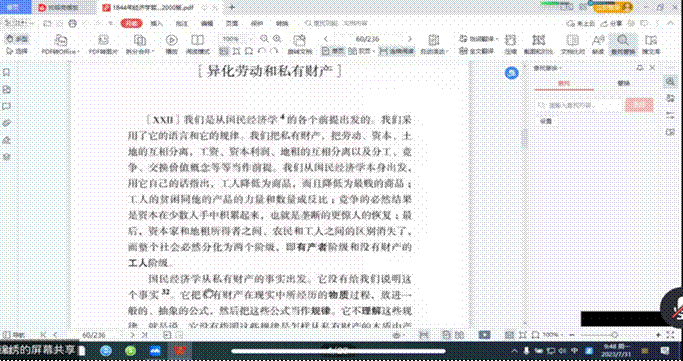Toggle single page view
The image size is (683, 361).
coord(334,51)
